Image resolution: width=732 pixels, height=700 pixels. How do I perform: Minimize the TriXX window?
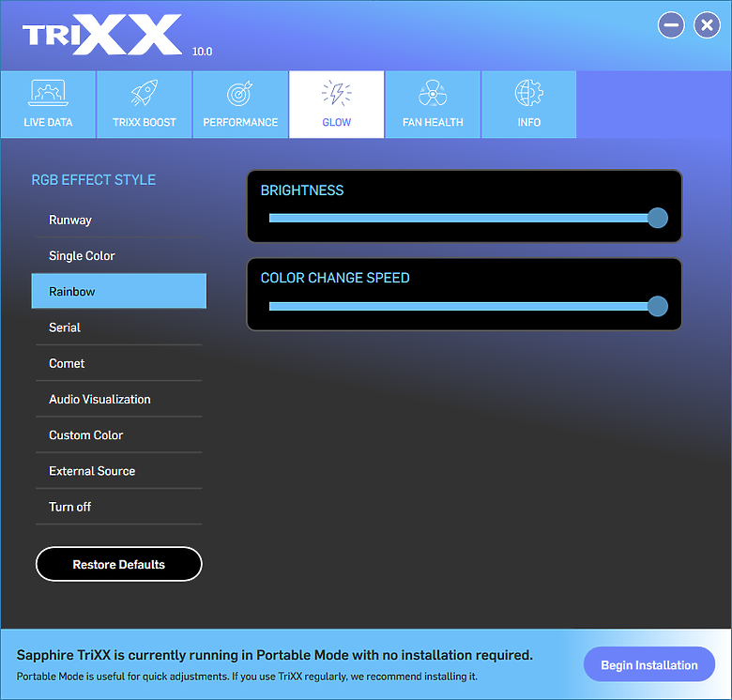pyautogui.click(x=671, y=25)
